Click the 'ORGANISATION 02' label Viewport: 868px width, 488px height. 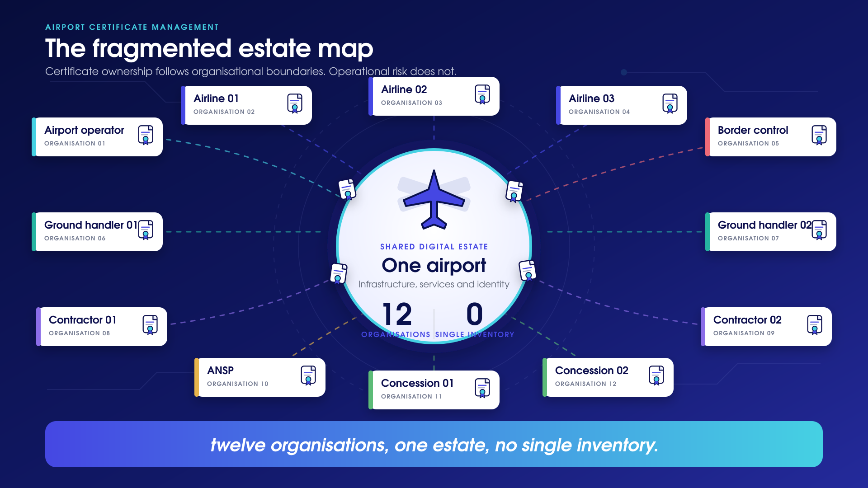[x=224, y=112]
